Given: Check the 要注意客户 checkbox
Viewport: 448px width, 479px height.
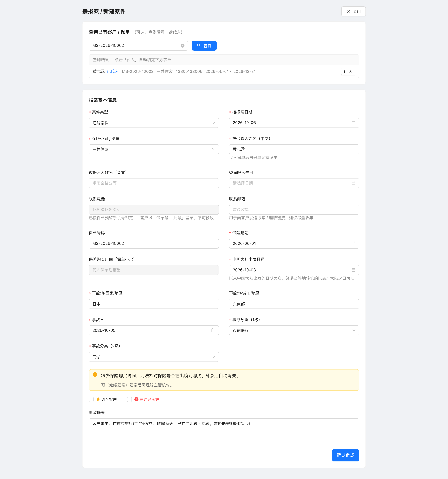Looking at the screenshot, I should coord(129,400).
